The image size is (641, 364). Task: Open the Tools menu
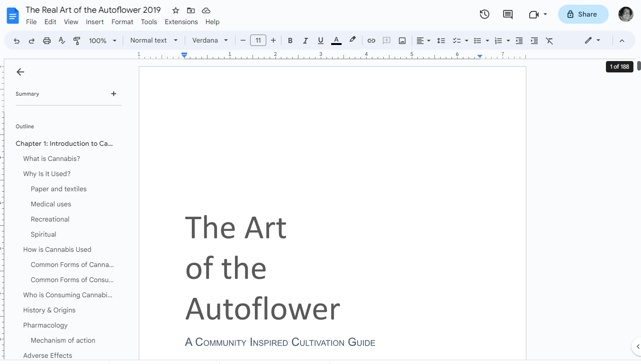coord(149,22)
